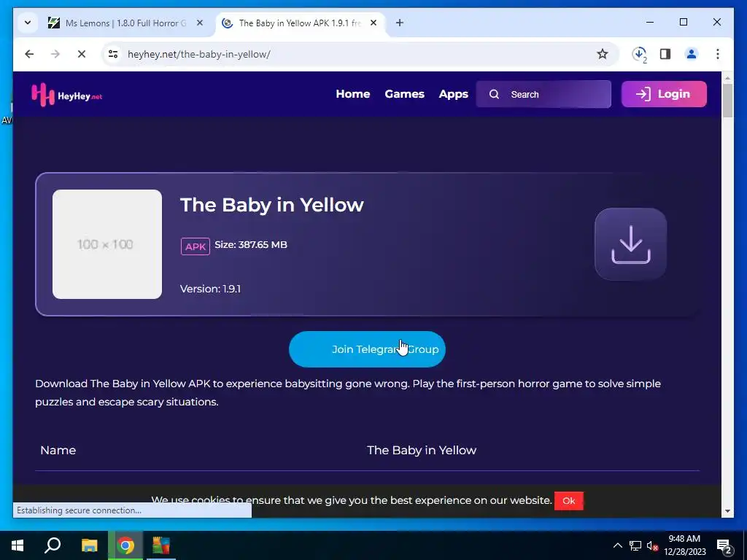
Task: Open the HeyHey.net logo
Action: click(x=66, y=95)
